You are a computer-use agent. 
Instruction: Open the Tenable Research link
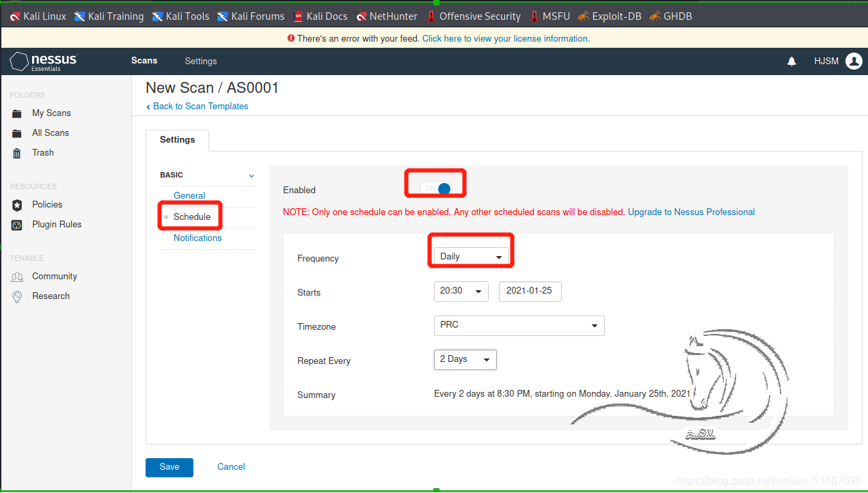click(x=51, y=296)
